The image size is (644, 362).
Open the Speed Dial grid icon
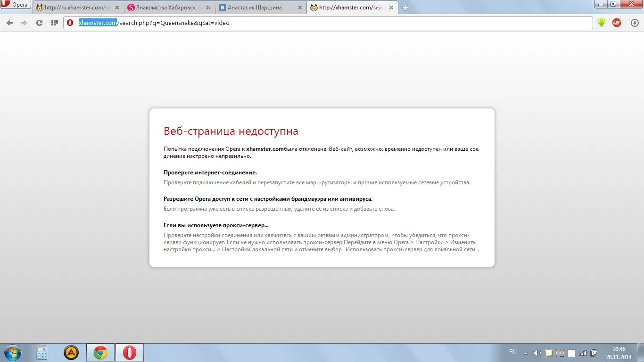pyautogui.click(x=54, y=23)
